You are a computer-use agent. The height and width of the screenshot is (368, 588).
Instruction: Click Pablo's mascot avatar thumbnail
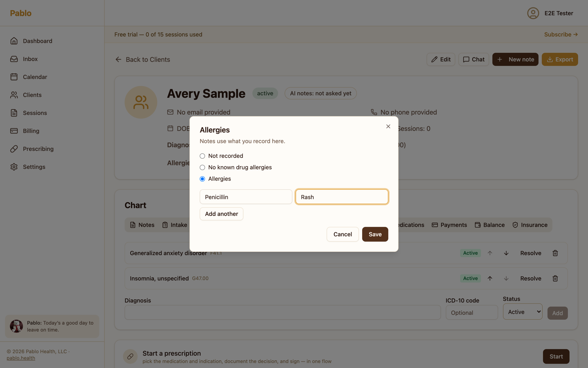click(16, 326)
